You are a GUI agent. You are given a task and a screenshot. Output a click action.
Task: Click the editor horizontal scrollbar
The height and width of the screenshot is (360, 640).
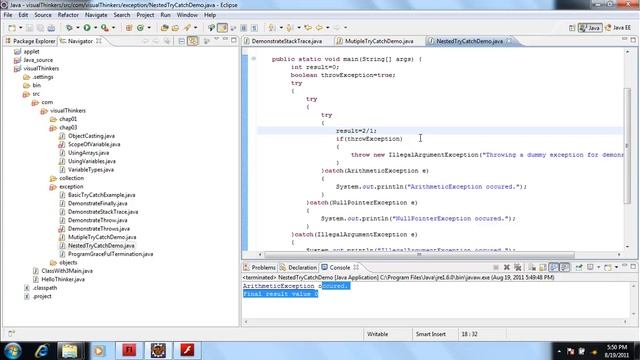(419, 254)
